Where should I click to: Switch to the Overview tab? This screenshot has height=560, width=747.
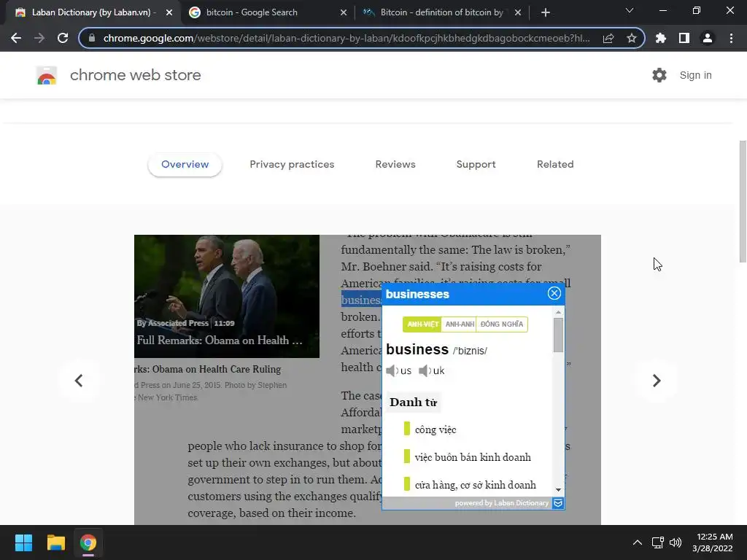pyautogui.click(x=185, y=164)
